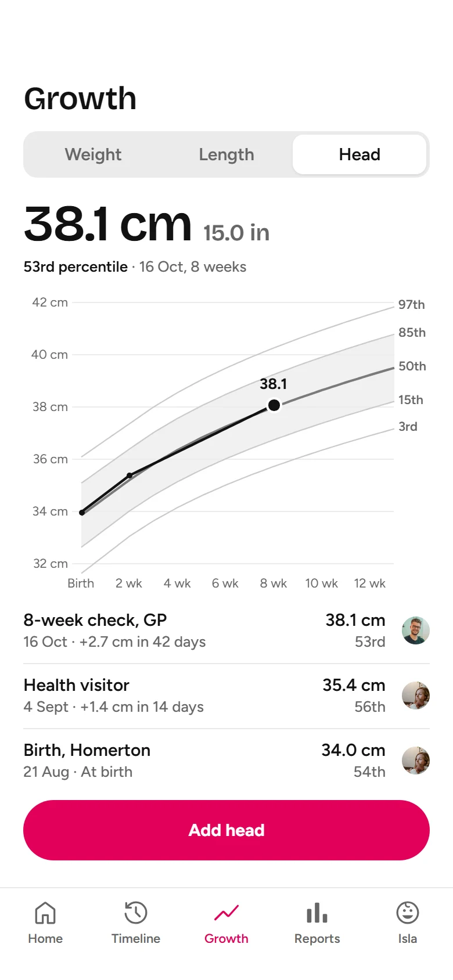This screenshot has height=980, width=453.
Task: Open the Birth, Homerton record
Action: tap(227, 761)
